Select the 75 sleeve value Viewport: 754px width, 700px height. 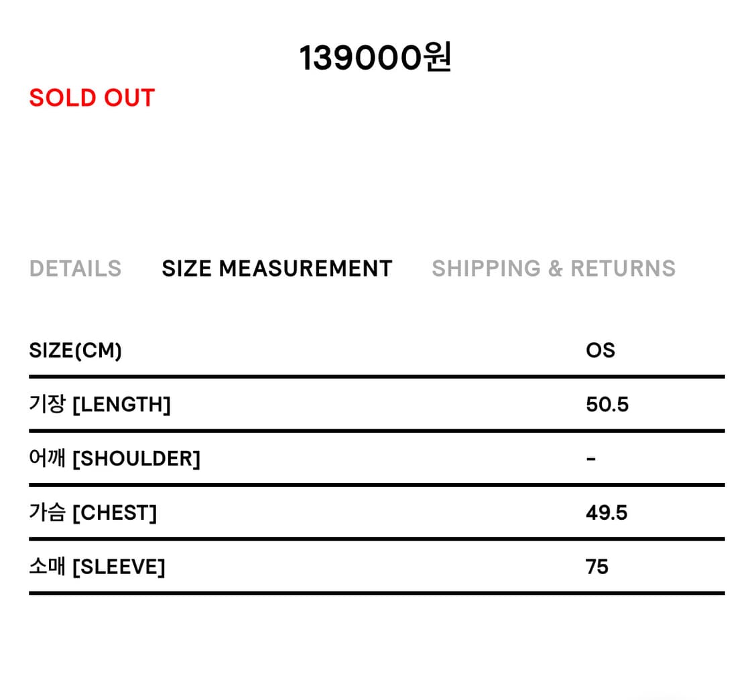coord(596,567)
